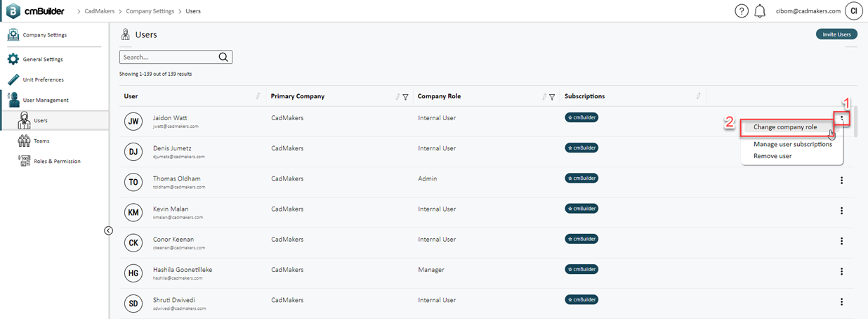
Task: Sort by the User column arrows
Action: [x=258, y=96]
